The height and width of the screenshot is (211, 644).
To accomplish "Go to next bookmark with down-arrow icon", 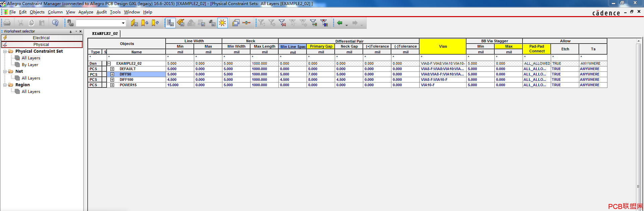I will (145, 23).
